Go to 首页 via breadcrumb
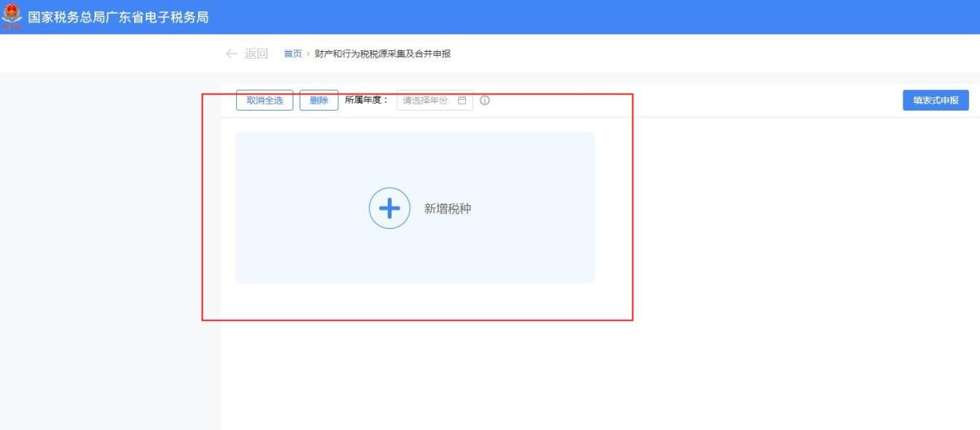Screen dimensions: 980x430 293,54
